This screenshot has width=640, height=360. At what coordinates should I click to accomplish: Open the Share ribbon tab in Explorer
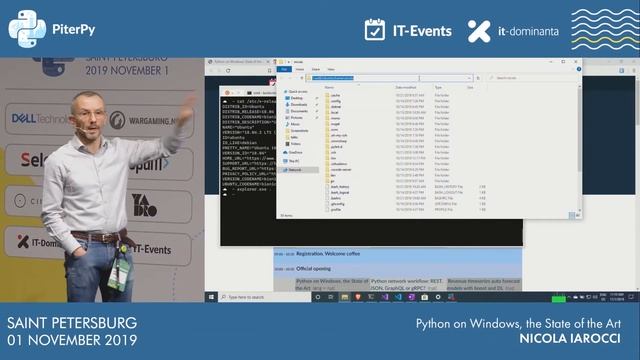(x=316, y=69)
